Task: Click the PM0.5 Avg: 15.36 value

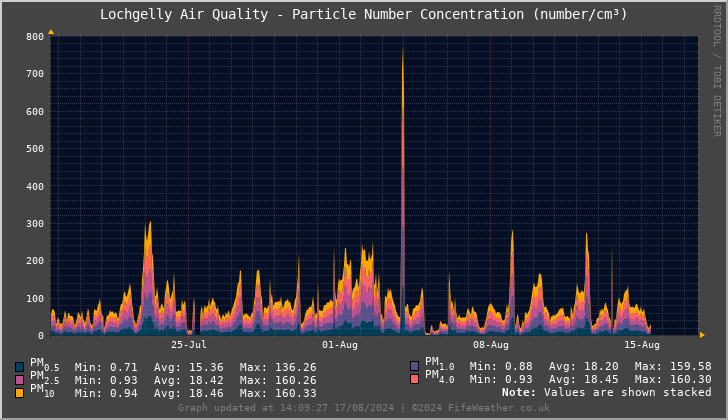Action: point(188,367)
